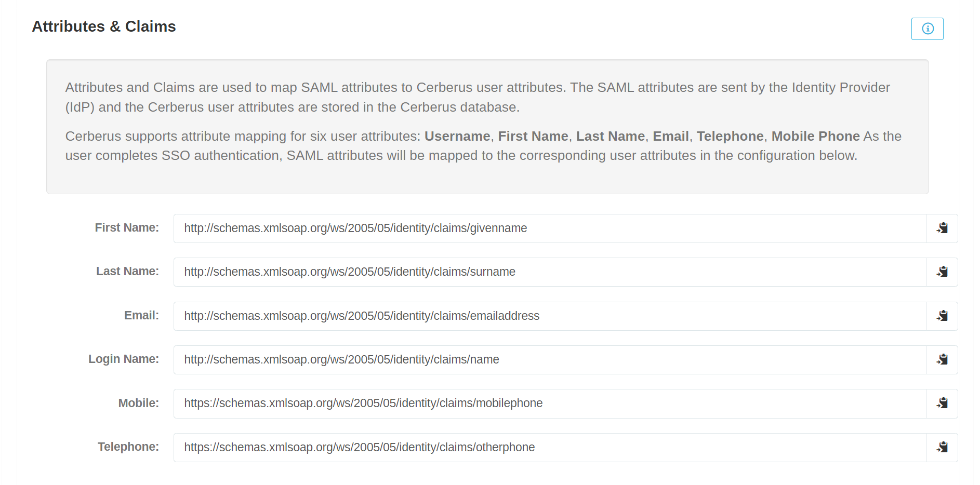
Task: Paste clipboard value into Email mapping
Action: click(x=942, y=316)
